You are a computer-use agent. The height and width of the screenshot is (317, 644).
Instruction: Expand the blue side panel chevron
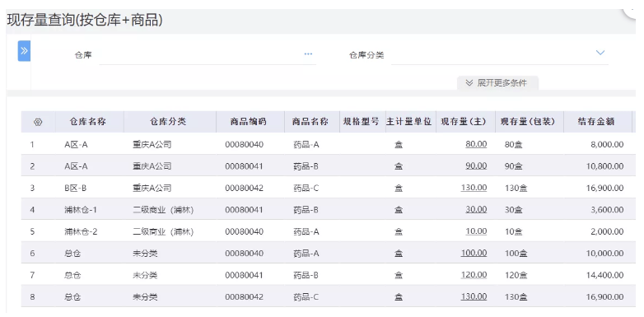(x=24, y=51)
